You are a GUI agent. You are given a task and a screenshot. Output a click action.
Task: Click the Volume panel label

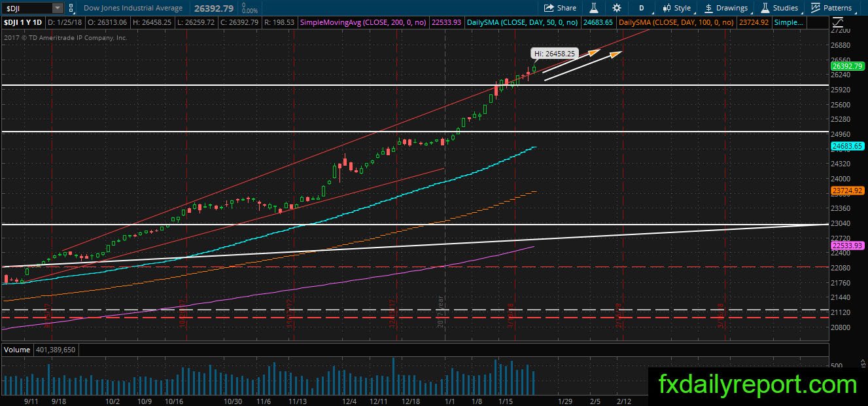coord(17,350)
